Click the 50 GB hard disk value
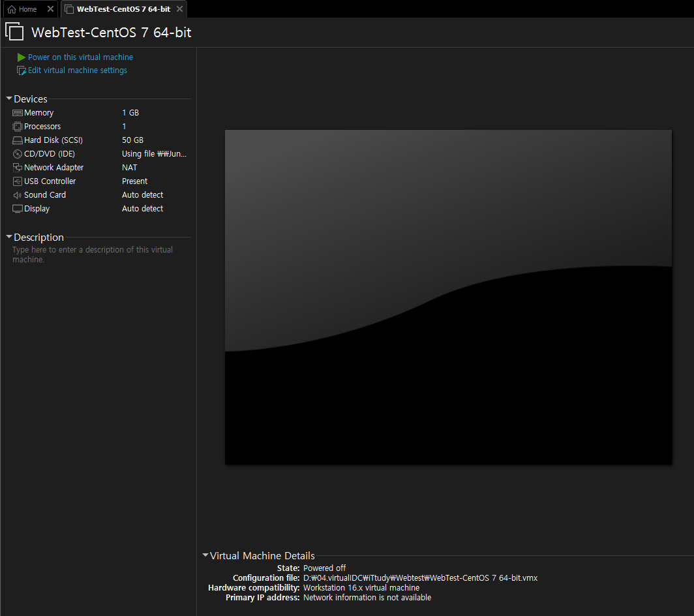Screen dimensions: 694x616 133,140
